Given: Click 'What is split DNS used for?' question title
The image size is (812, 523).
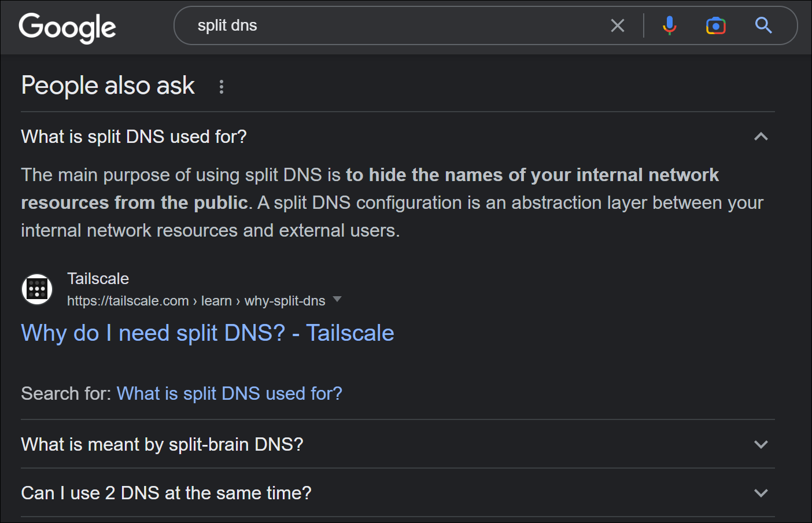Looking at the screenshot, I should click(134, 137).
